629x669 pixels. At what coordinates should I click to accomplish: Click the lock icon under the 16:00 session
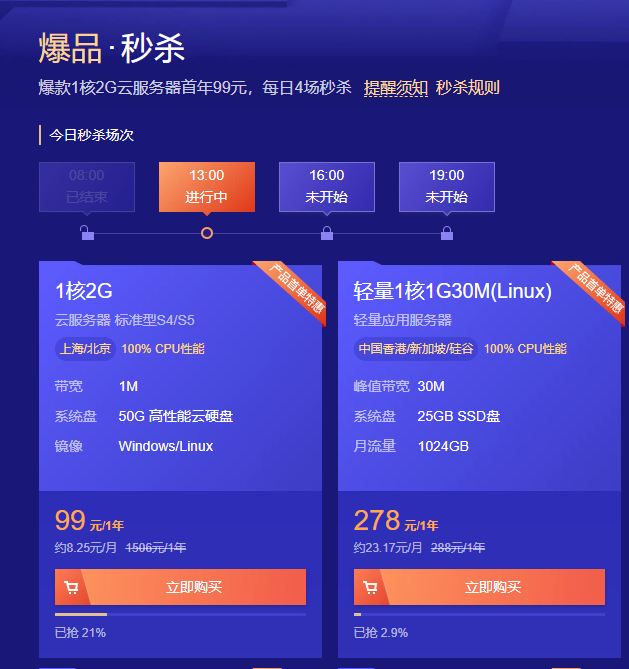pyautogui.click(x=327, y=233)
